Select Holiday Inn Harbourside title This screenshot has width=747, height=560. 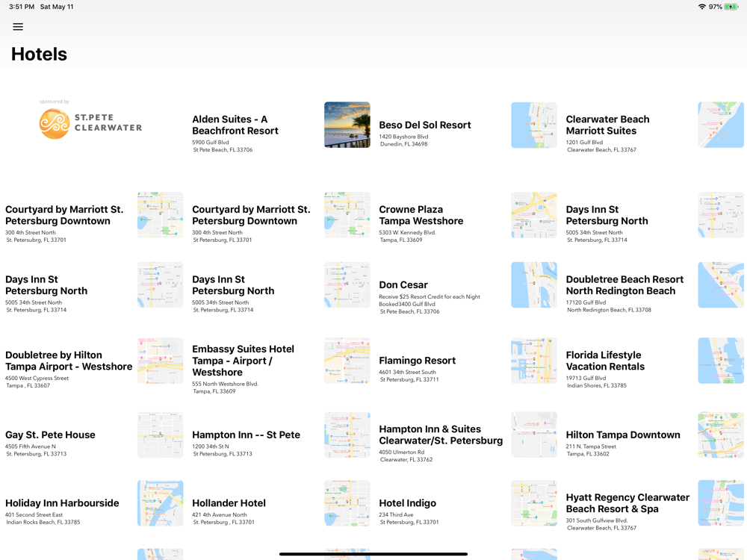click(x=62, y=503)
